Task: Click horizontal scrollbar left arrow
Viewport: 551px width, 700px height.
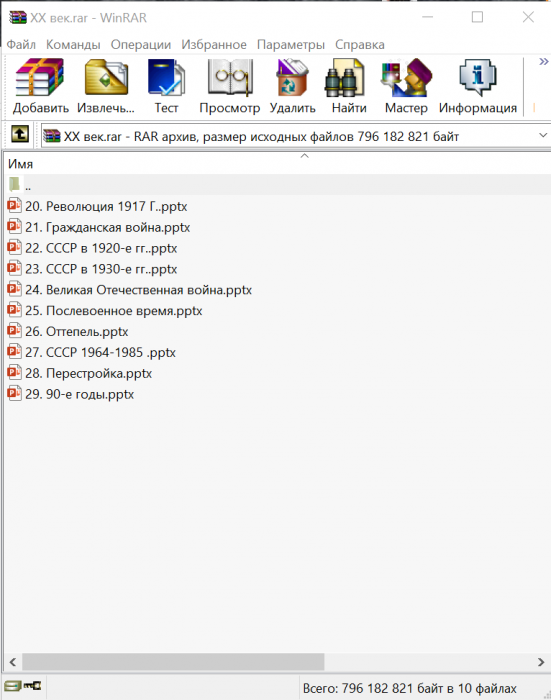Action: [13, 662]
